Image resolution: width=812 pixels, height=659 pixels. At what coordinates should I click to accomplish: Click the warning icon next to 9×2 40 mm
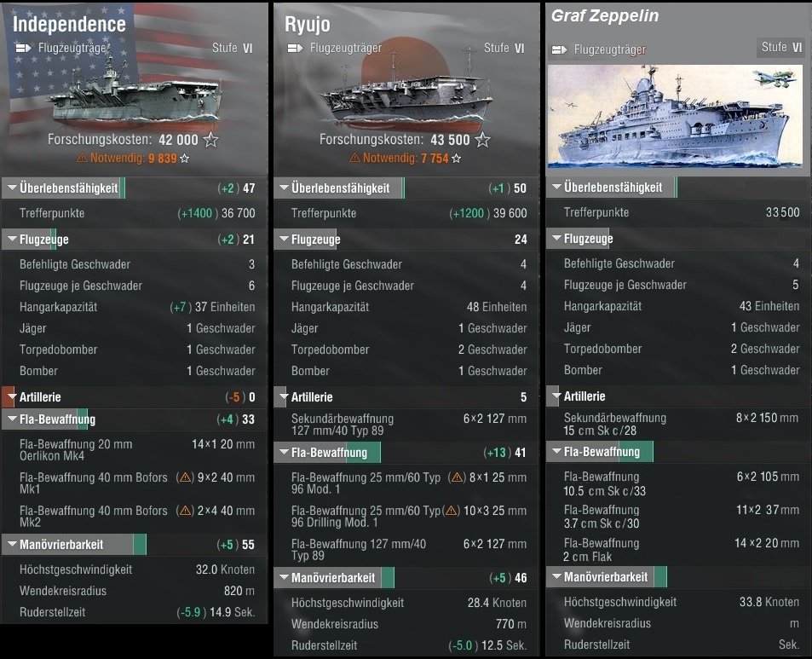click(183, 477)
